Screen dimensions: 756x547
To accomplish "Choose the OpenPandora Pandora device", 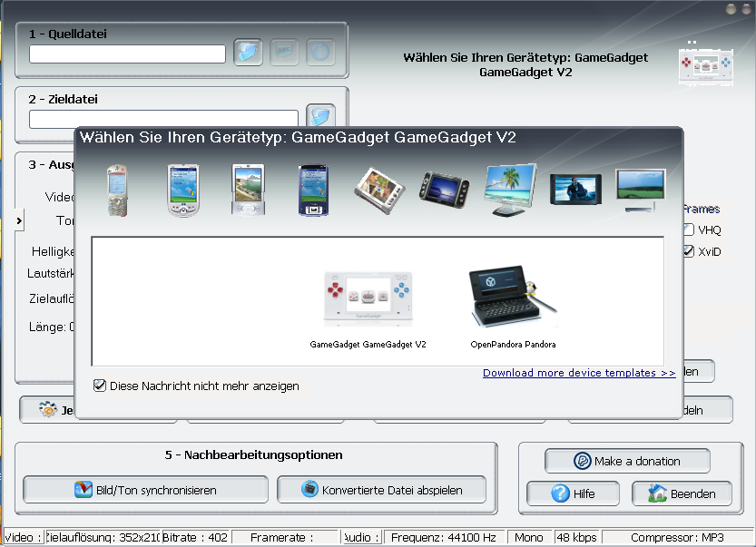I will point(513,304).
